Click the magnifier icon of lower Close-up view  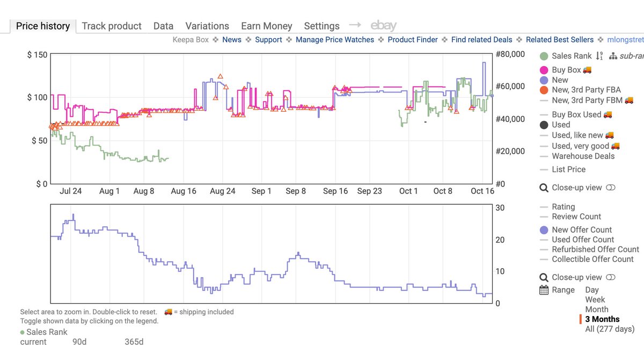tap(543, 278)
